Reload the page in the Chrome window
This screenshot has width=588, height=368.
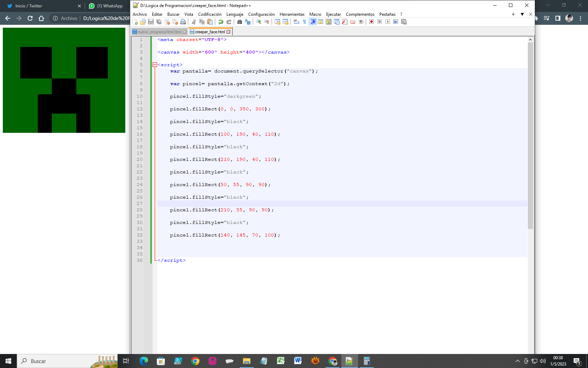point(30,18)
